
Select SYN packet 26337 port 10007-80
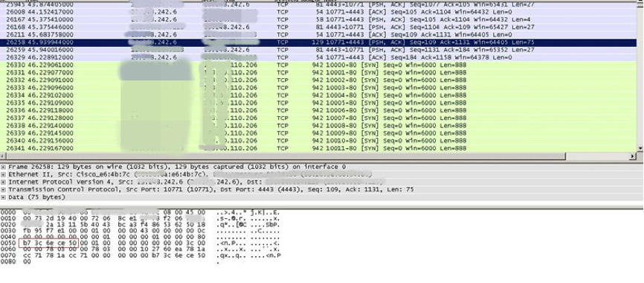coord(318,118)
